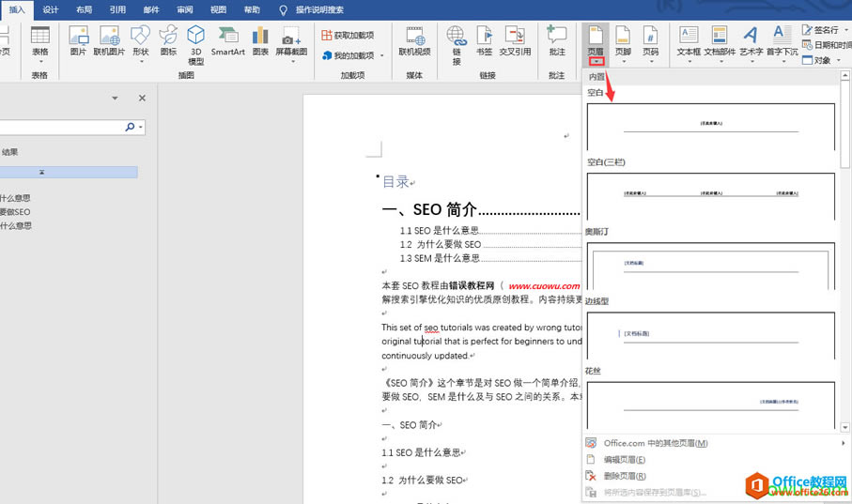Insert online pictures (联机图片)
This screenshot has width=852, height=504.
click(x=109, y=41)
